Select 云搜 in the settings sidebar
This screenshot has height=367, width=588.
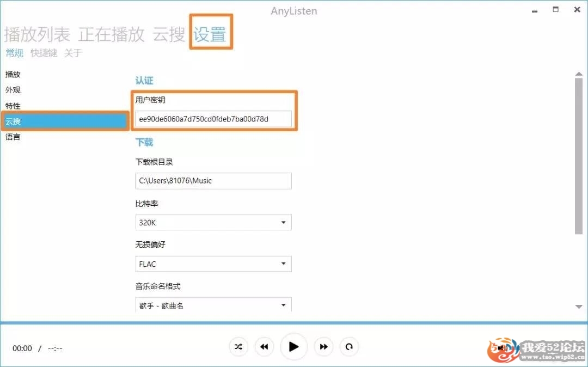click(x=65, y=121)
